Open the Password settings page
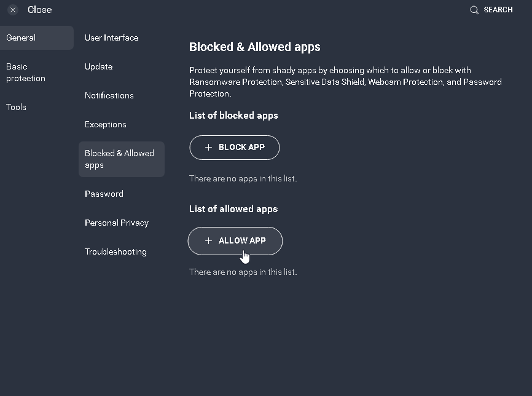This screenshot has width=532, height=396. point(104,194)
